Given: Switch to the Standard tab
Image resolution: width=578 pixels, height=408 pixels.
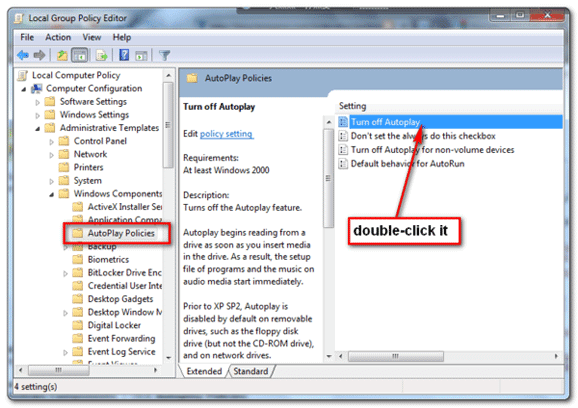Looking at the screenshot, I should [x=251, y=371].
